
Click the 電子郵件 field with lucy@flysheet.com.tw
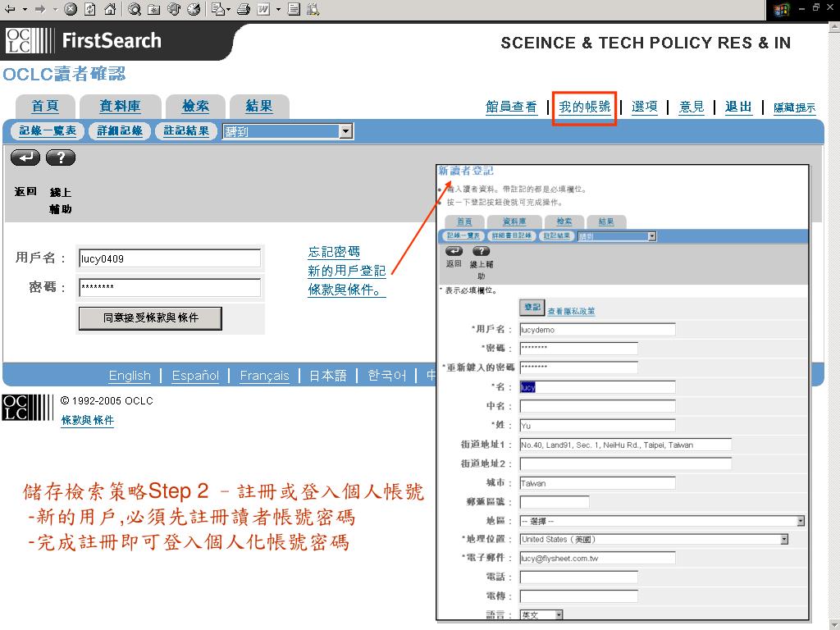pyautogui.click(x=597, y=558)
